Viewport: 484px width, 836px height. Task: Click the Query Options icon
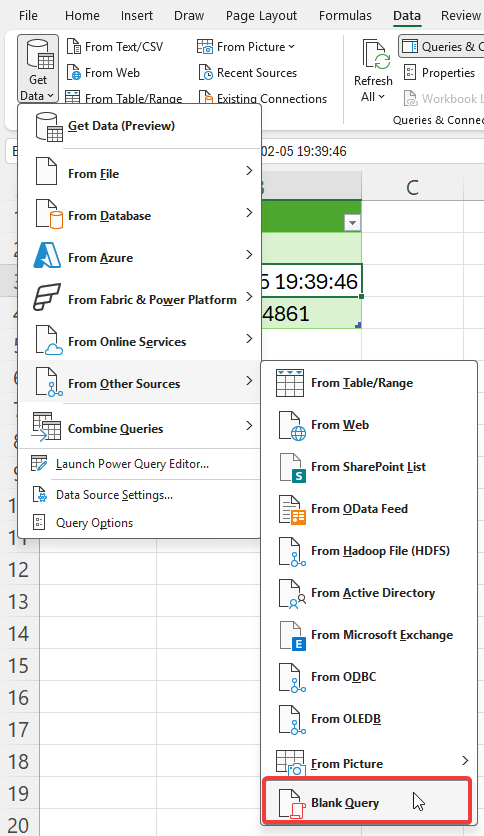(x=39, y=522)
